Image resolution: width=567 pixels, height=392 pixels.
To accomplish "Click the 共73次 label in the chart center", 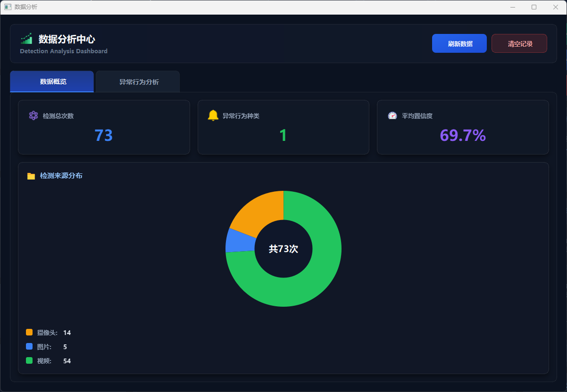I will pos(283,249).
